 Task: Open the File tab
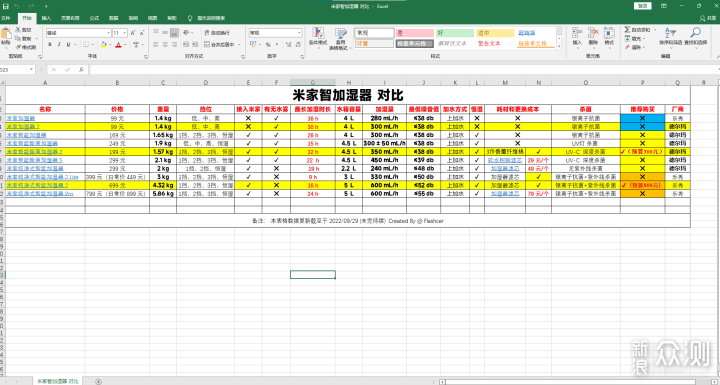[6, 18]
